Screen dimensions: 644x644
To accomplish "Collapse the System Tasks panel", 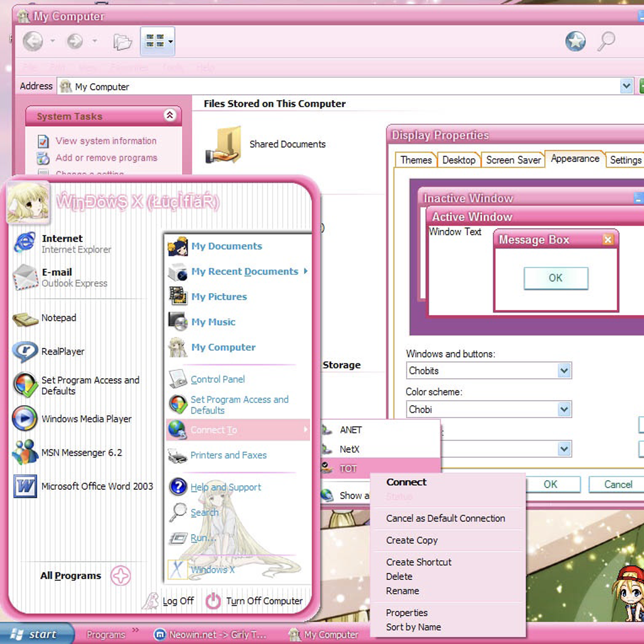I will pyautogui.click(x=170, y=115).
